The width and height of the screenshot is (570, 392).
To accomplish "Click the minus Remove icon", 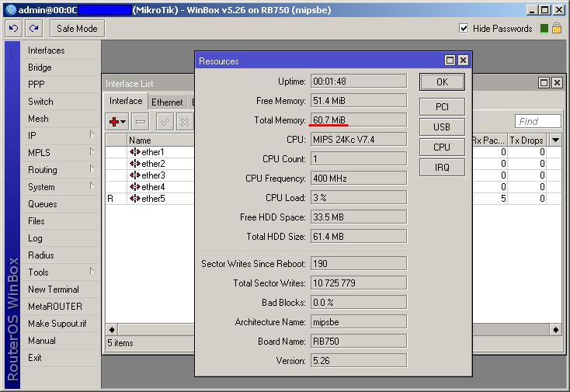I will [141, 122].
